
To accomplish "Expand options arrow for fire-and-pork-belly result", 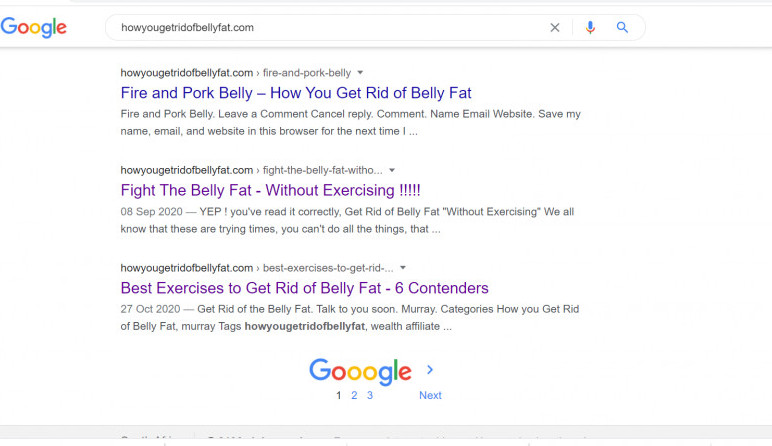I will tap(360, 73).
